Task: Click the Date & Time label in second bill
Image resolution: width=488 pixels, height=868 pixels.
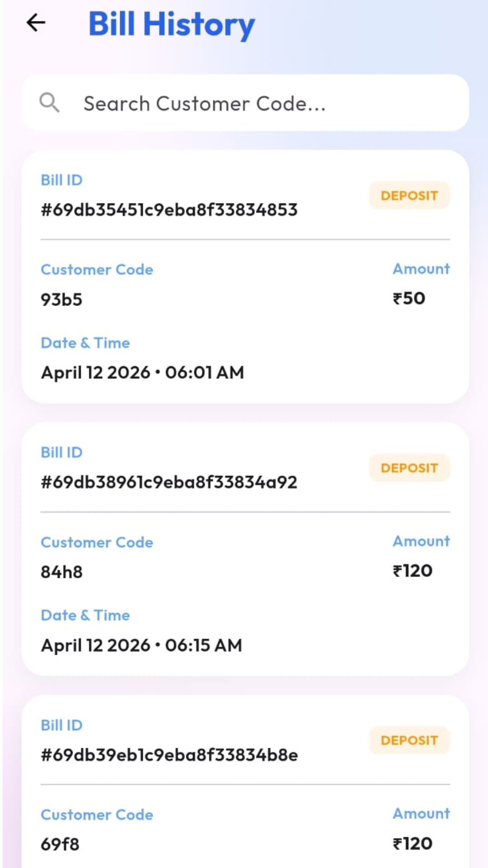Action: (x=85, y=615)
